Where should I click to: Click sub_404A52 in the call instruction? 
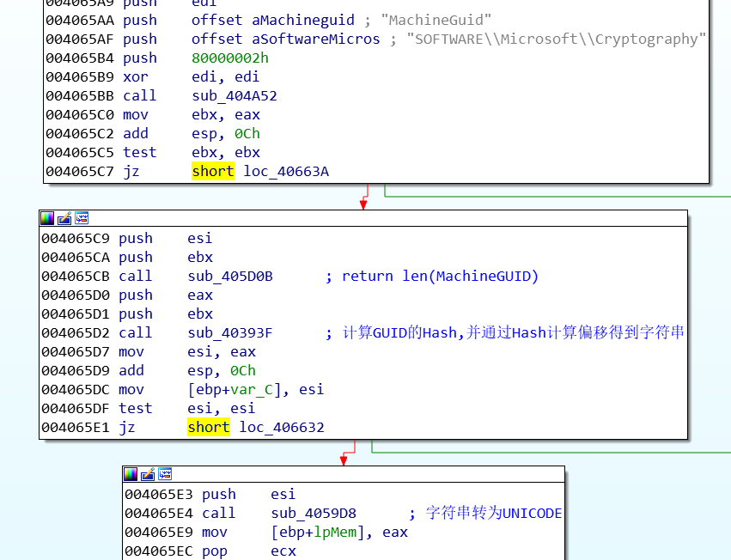pos(235,96)
